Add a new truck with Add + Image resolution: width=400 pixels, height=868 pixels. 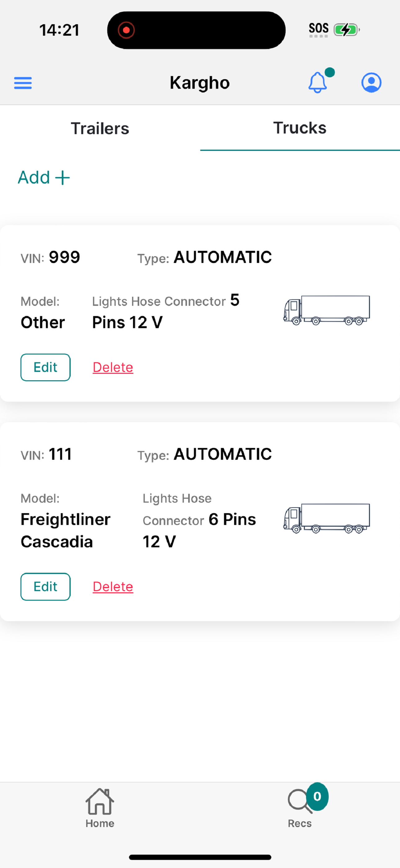44,178
